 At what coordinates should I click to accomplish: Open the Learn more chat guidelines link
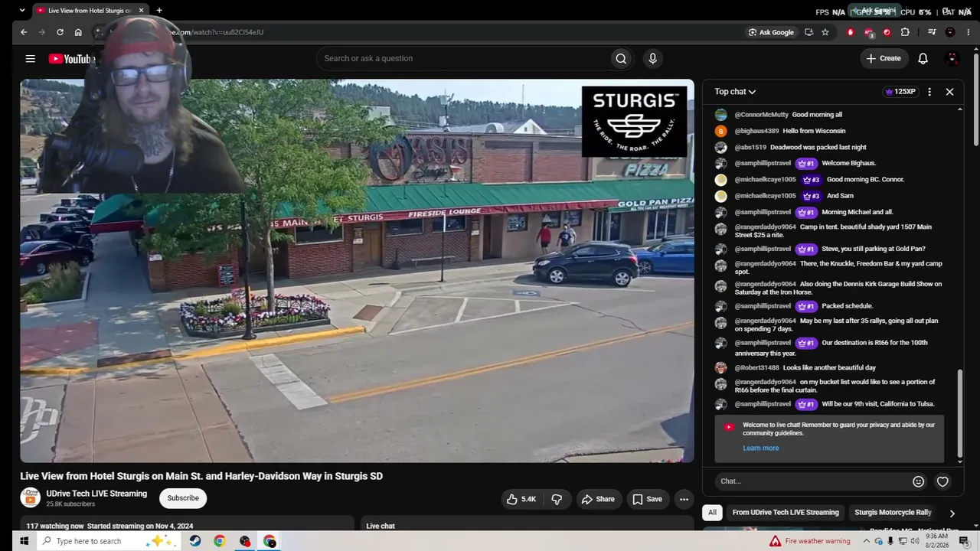tap(760, 448)
